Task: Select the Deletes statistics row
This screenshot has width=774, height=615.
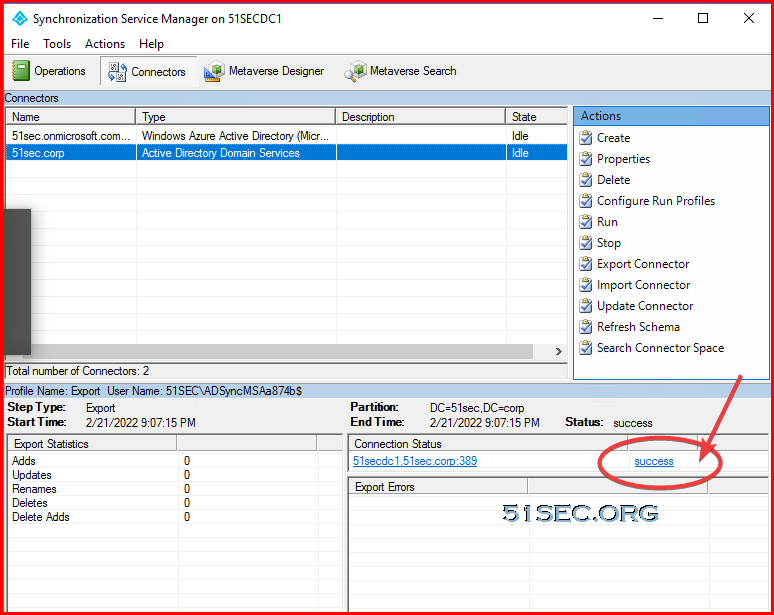Action: tap(174, 503)
